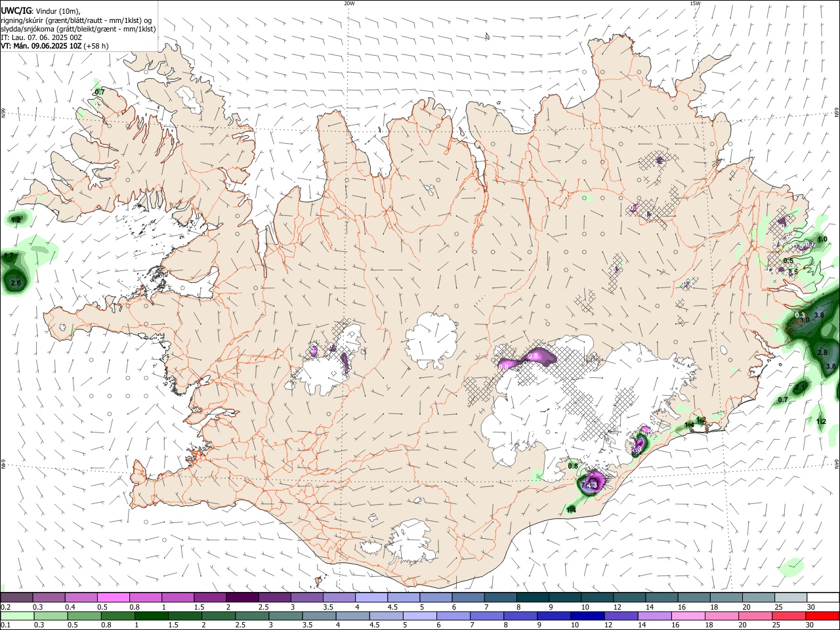Pick the bright pink swatch at snow value 0.5
The height and width of the screenshot is (630, 840).
113,598
